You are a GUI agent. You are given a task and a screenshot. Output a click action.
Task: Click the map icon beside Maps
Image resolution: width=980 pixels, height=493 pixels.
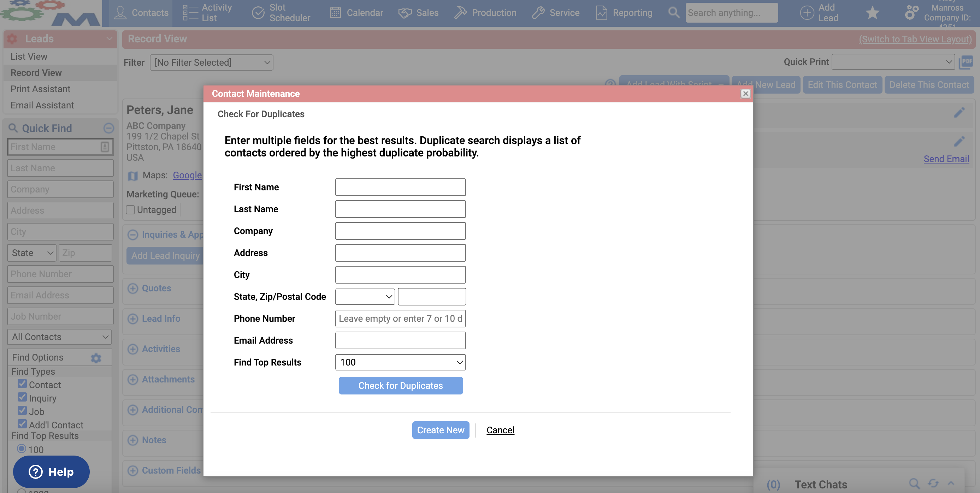tap(132, 176)
